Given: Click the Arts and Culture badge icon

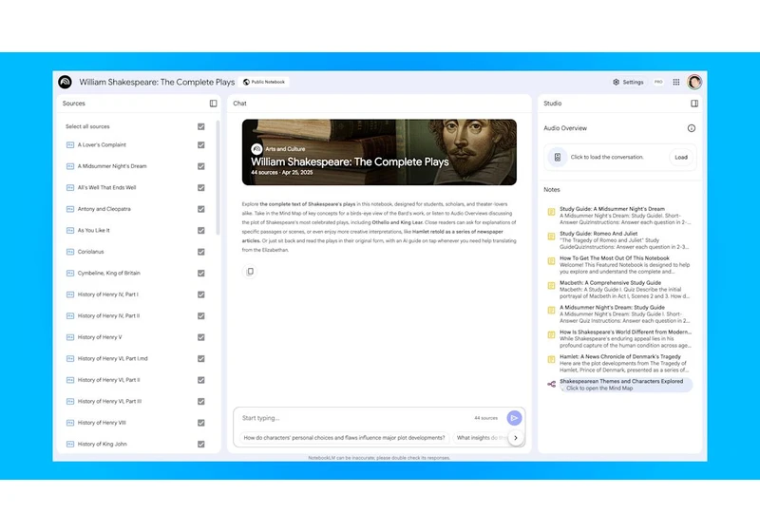Looking at the screenshot, I should point(256,149).
